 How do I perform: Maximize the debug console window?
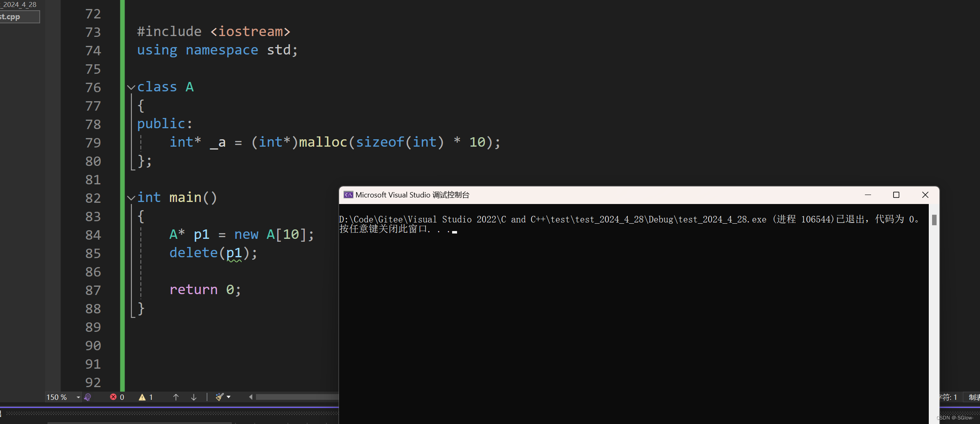click(896, 195)
